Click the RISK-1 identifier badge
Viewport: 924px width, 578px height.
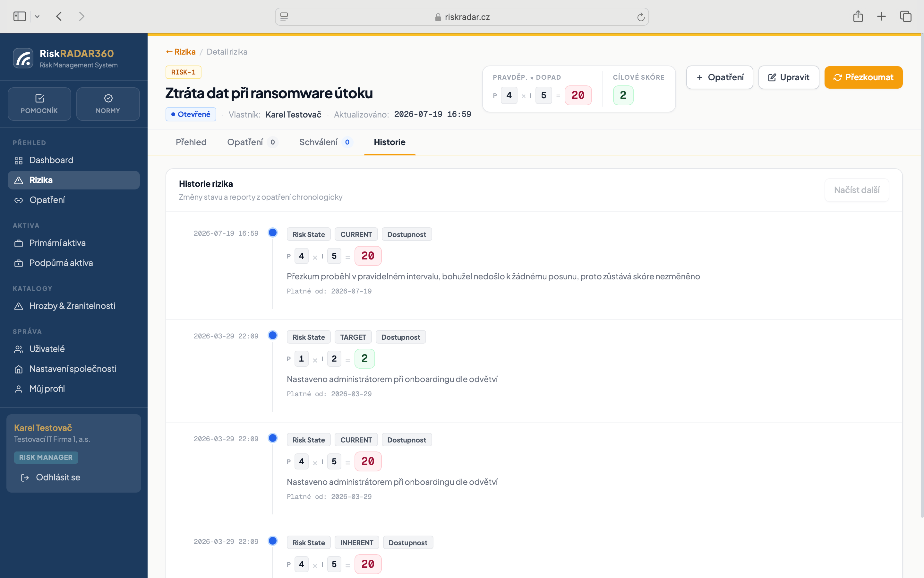[x=183, y=72]
